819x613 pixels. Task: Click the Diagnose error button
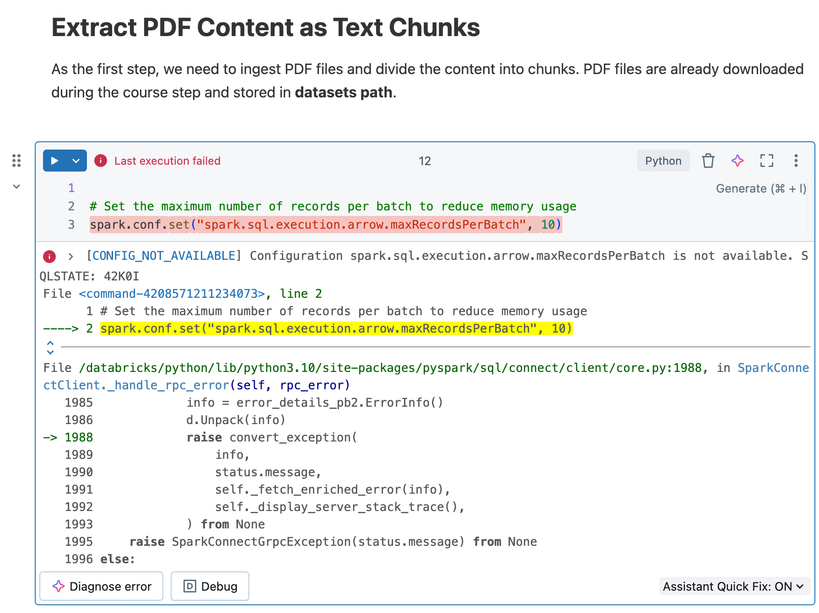100,586
